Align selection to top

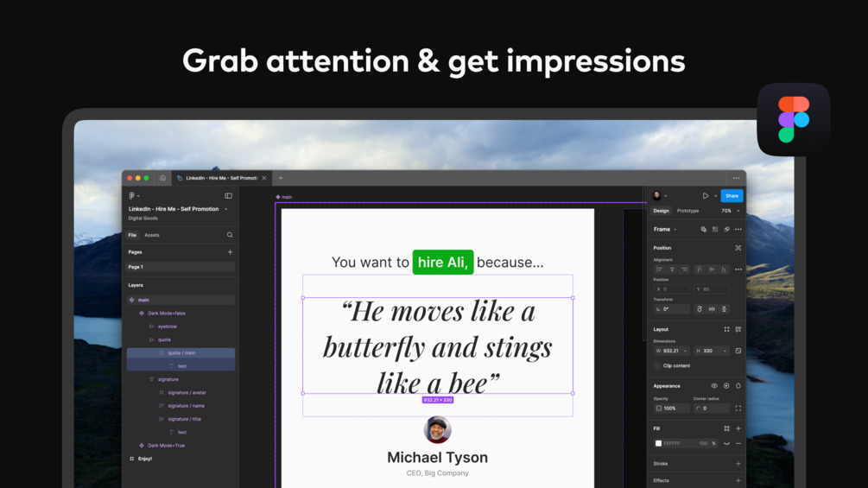(700, 269)
